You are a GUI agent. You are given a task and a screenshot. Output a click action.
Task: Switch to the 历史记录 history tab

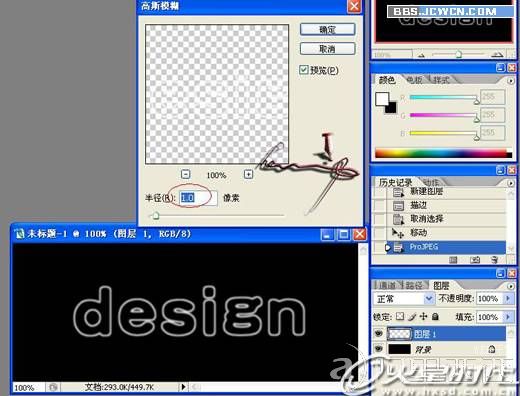(396, 182)
